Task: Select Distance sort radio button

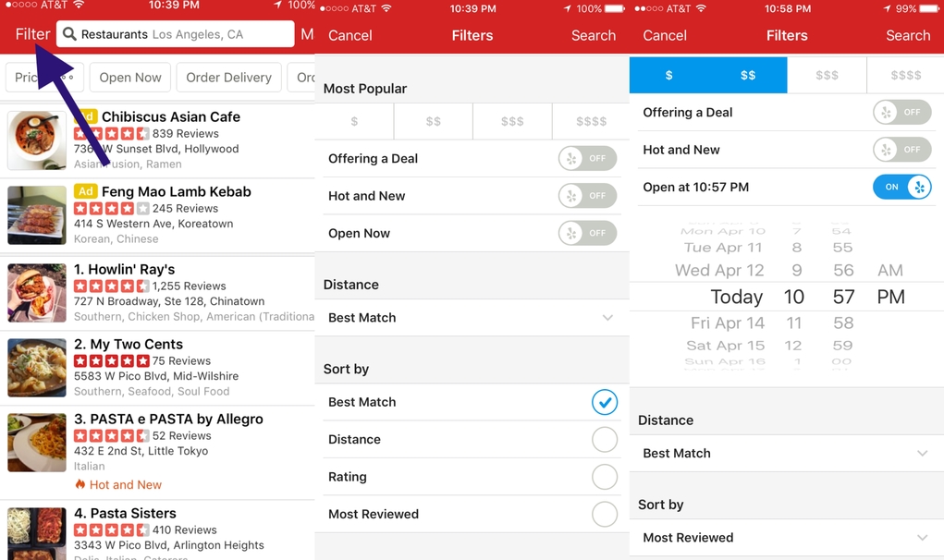Action: pos(605,440)
